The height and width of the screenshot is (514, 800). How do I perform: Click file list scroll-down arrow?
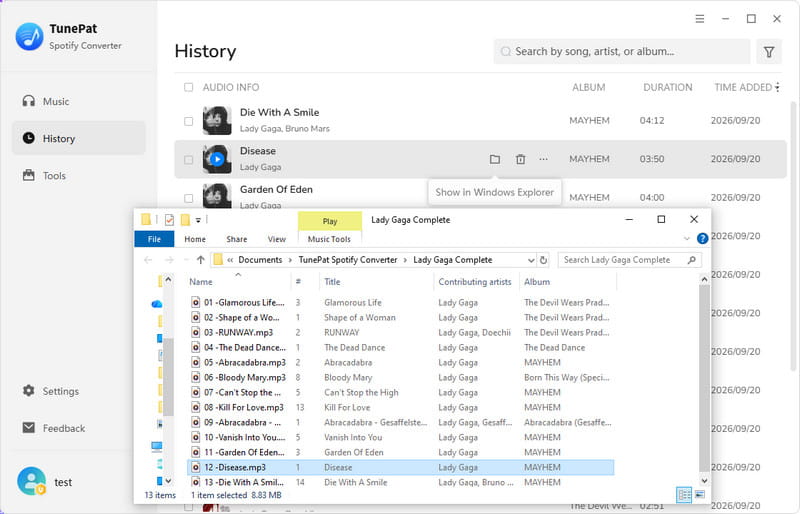(x=704, y=480)
